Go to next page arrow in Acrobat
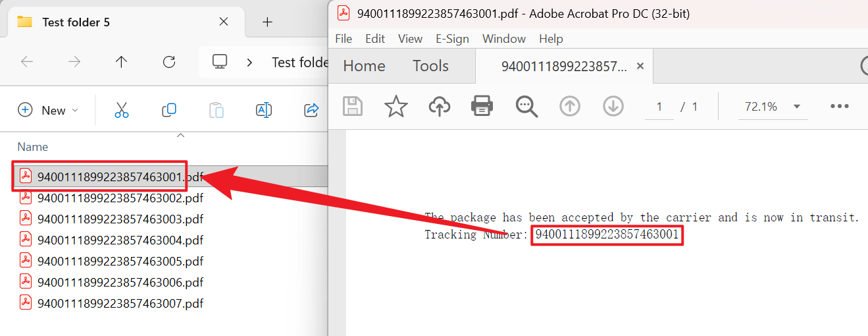 [x=613, y=106]
